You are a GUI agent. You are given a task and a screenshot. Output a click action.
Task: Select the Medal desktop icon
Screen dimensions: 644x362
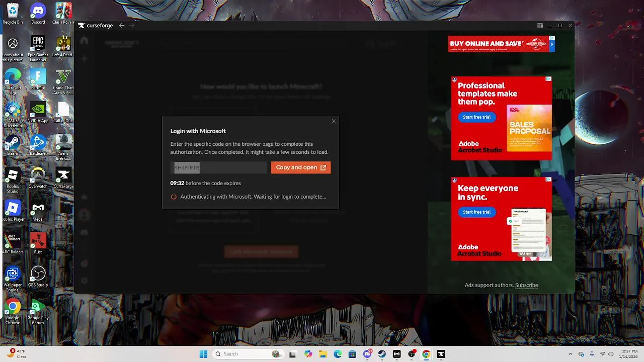pos(38,210)
